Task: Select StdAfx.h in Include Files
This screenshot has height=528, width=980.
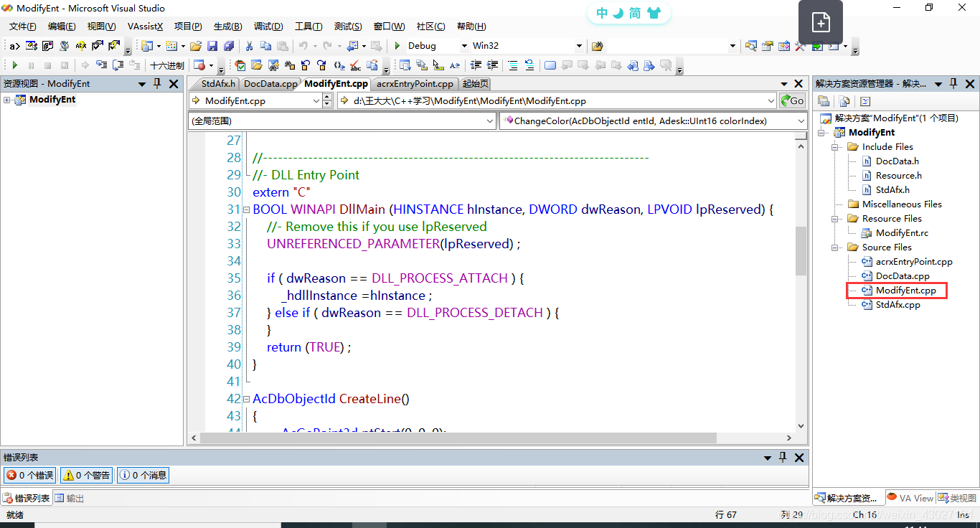Action: [892, 190]
